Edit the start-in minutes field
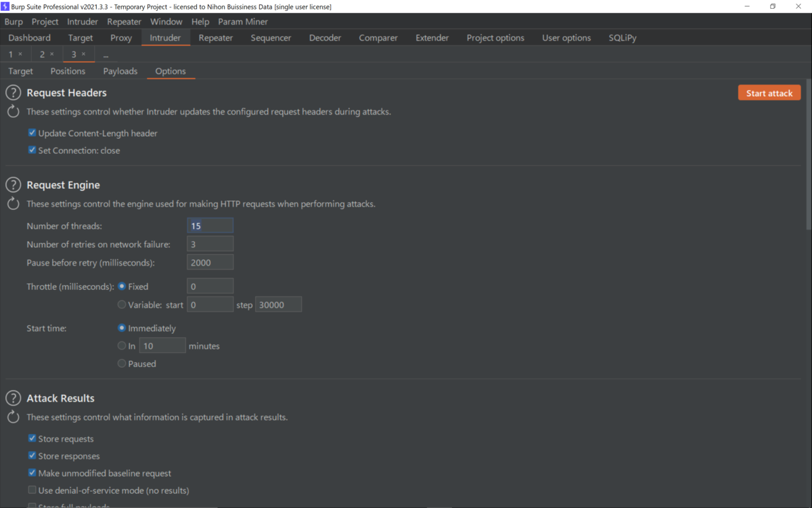The height and width of the screenshot is (508, 812). [x=162, y=345]
